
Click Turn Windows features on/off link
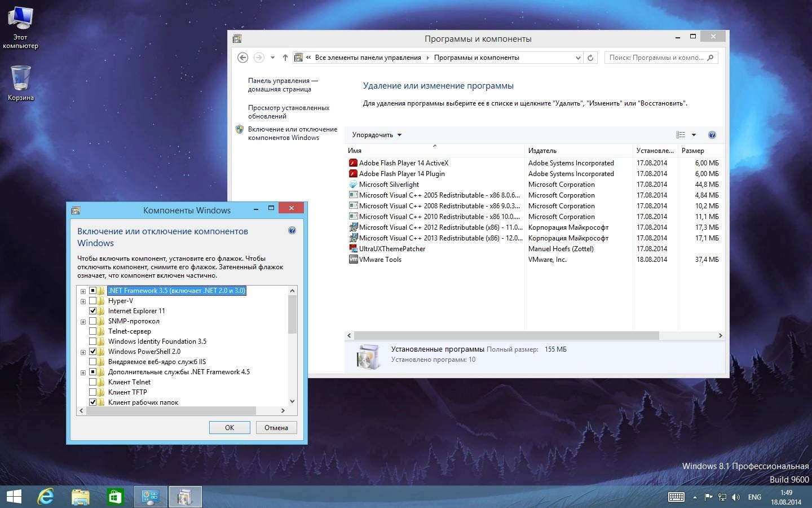click(293, 133)
